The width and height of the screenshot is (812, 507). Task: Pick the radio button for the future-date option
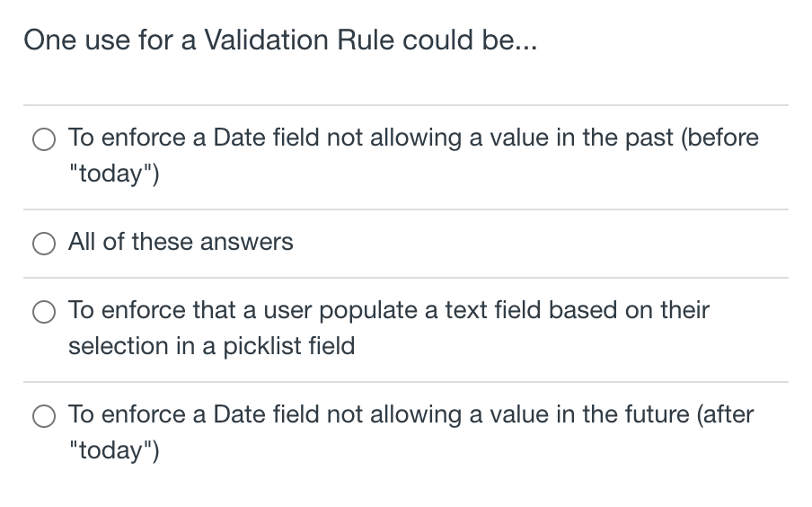[x=44, y=416]
